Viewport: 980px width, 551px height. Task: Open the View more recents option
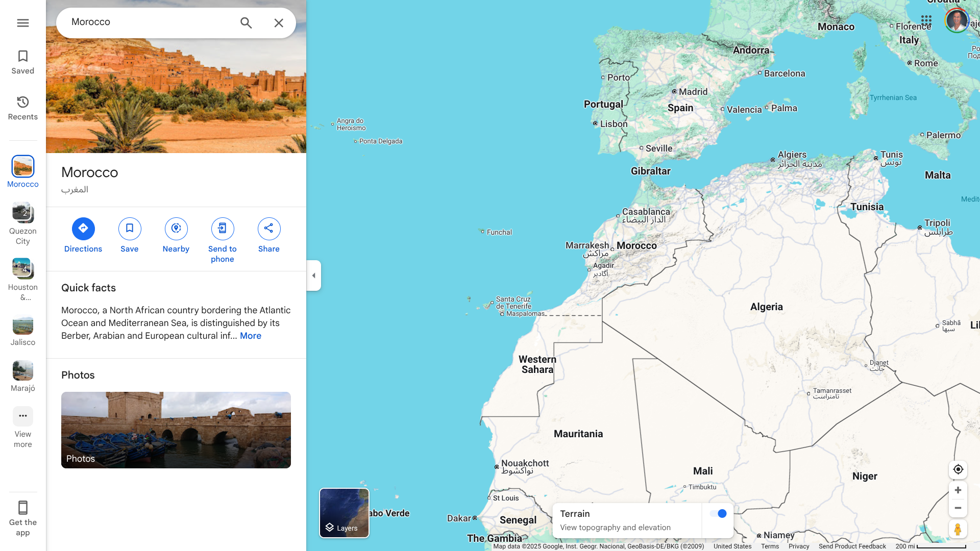23,428
